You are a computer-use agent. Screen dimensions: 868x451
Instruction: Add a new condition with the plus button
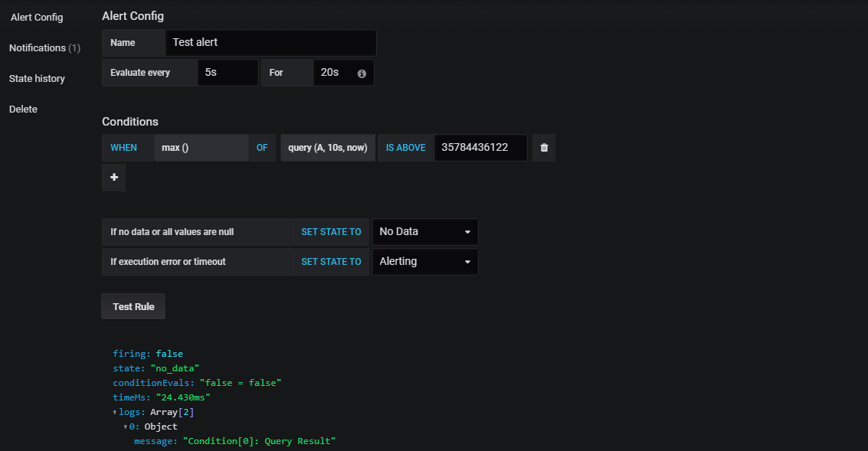point(114,177)
